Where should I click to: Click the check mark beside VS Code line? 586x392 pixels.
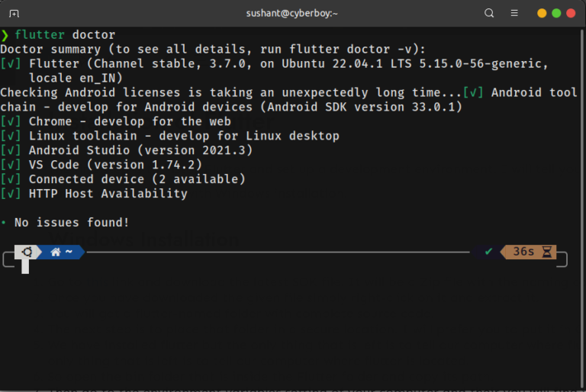11,165
